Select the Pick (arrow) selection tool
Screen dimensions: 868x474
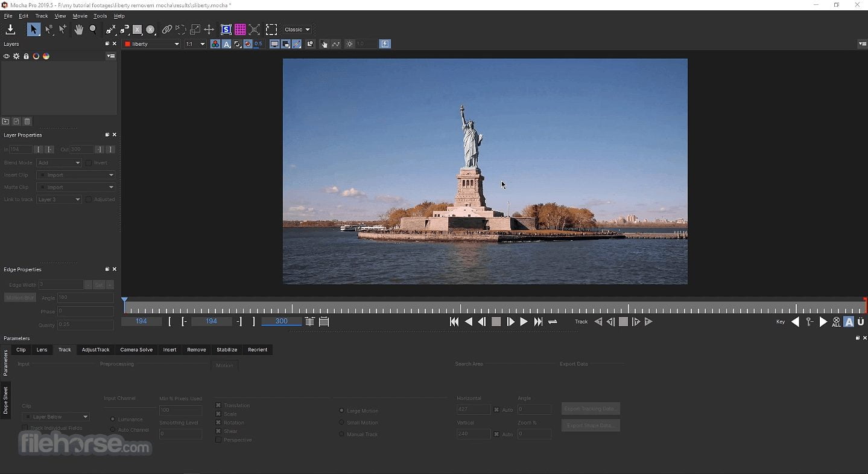point(34,30)
